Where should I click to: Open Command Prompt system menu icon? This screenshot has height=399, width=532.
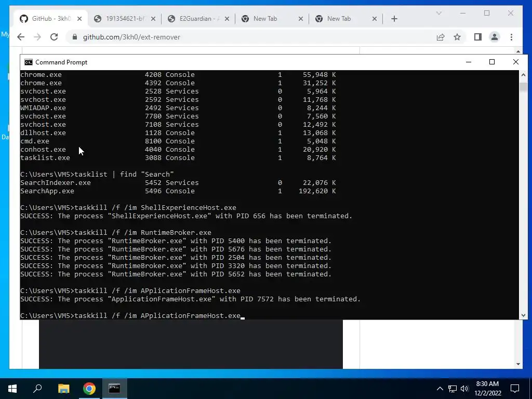click(x=29, y=62)
